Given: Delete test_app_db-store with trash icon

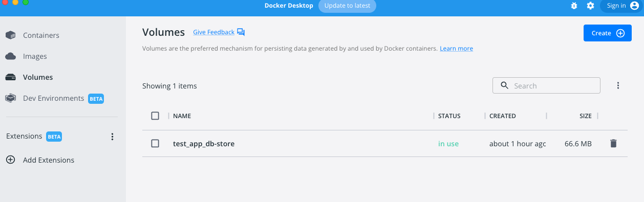Looking at the screenshot, I should click(613, 144).
